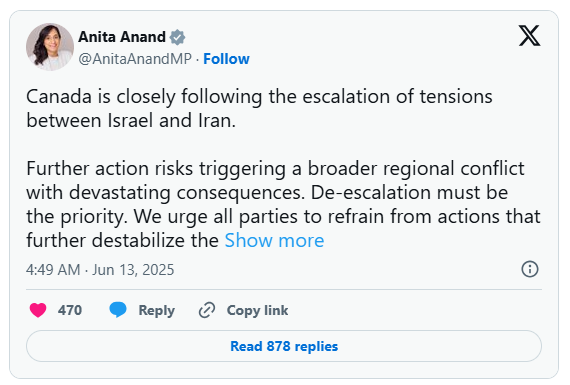Click the Anita Anand display name
The width and height of the screenshot is (570, 385).
[x=122, y=37]
